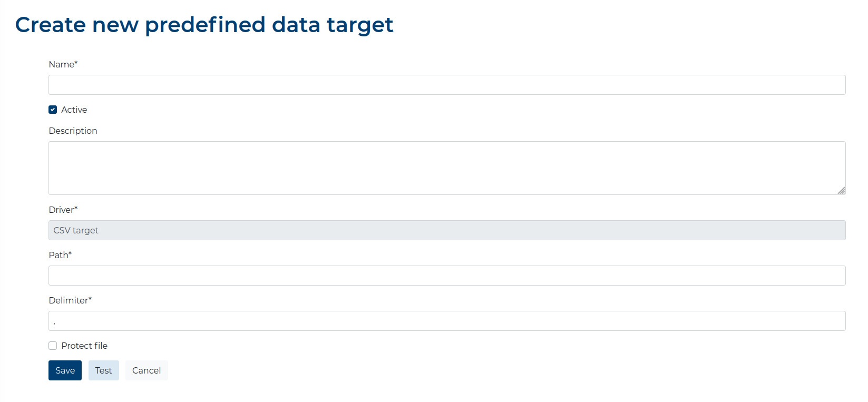This screenshot has width=868, height=402.
Task: Click the Active label text
Action: 74,110
